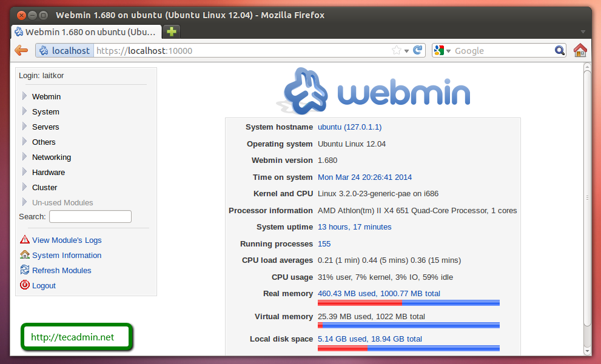Click the CPU load averages values
Image resolution: width=601 pixels, height=364 pixels.
click(389, 260)
